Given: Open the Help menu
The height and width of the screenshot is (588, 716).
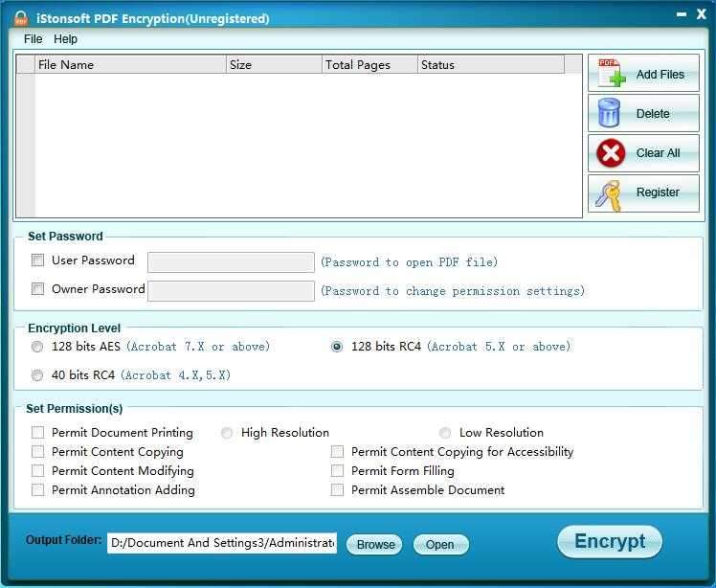Looking at the screenshot, I should pyautogui.click(x=65, y=39).
